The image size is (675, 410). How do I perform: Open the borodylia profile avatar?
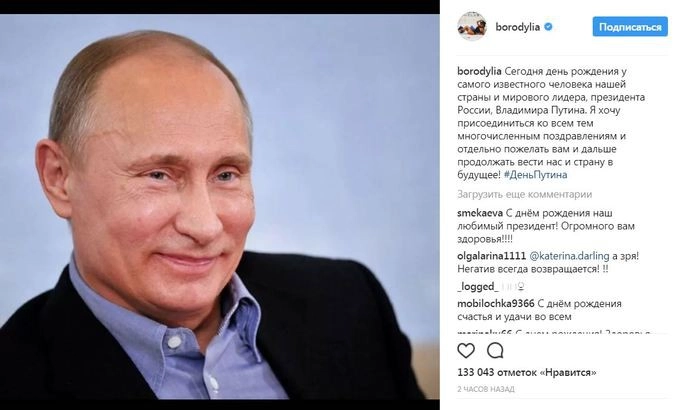[x=472, y=27]
